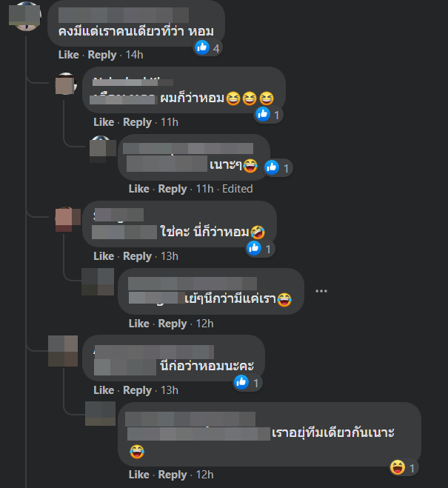Click the like reaction beside the 'เนาะๆ' comment
The image size is (448, 488).
272,167
